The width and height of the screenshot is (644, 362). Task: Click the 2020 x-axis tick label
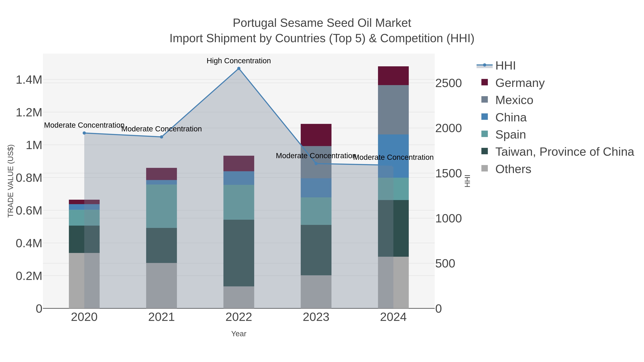pyautogui.click(x=84, y=317)
